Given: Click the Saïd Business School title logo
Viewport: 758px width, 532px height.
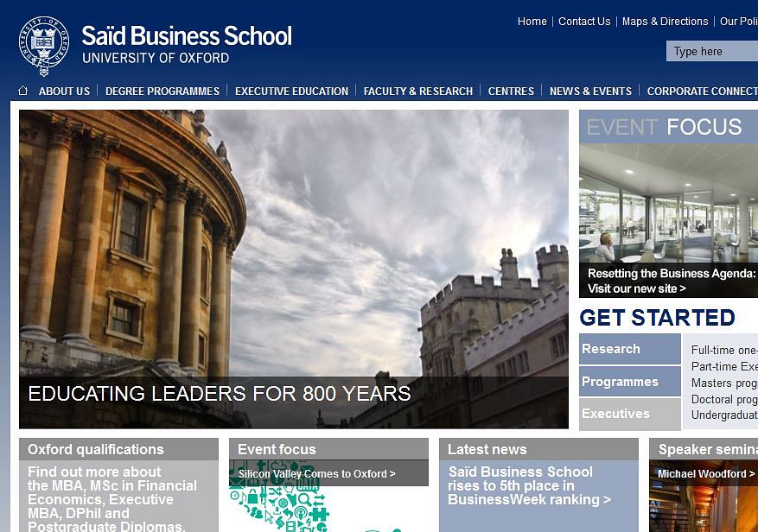Looking at the screenshot, I should pyautogui.click(x=187, y=36).
